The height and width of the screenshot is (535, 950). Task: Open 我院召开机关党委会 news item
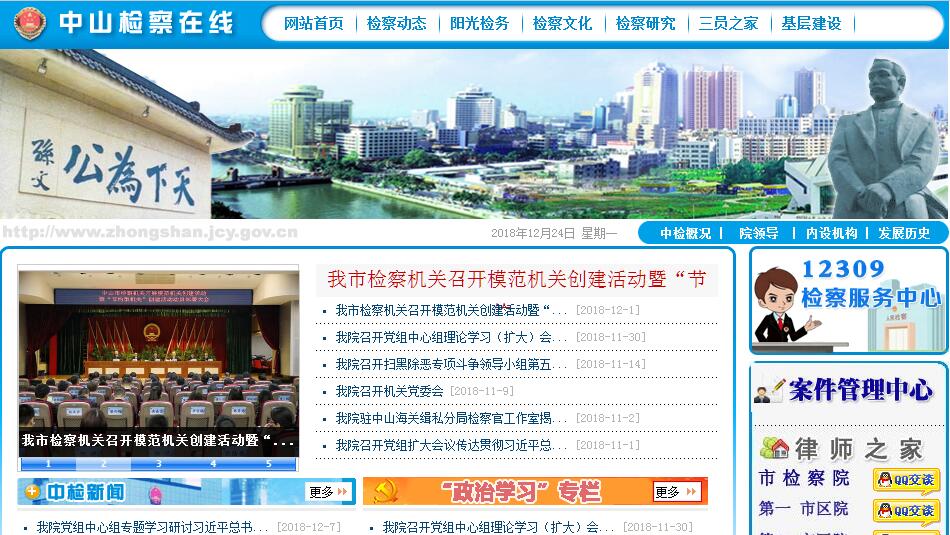coord(390,391)
